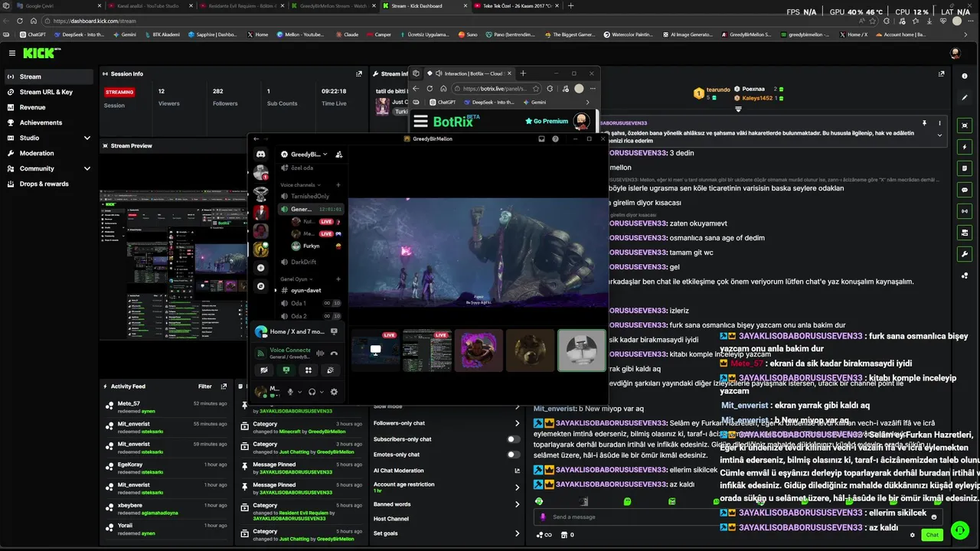Viewport: 980px width, 551px height.
Task: Open Discord direct messages home icon
Action: click(260, 154)
